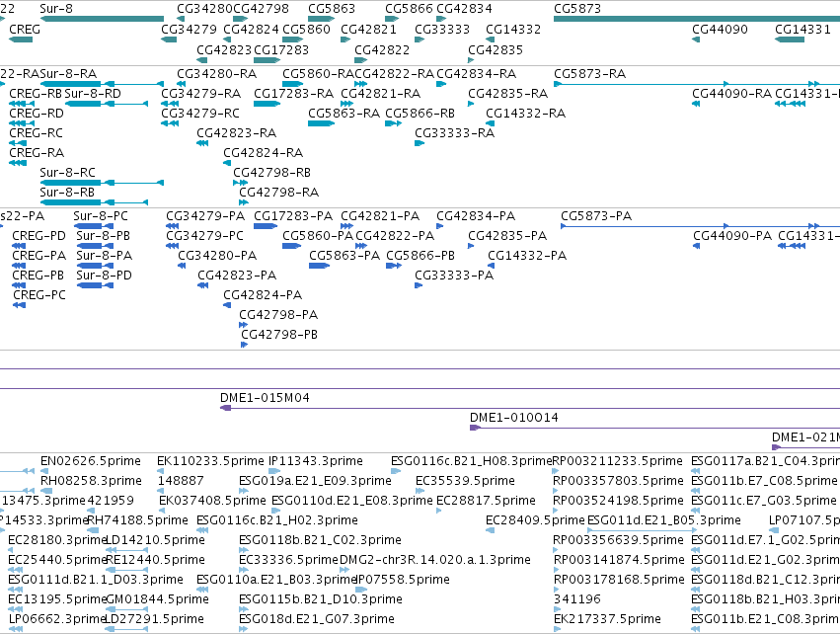Click protein CG34279-PC
The width and height of the screenshot is (840, 634).
pyautogui.click(x=204, y=236)
